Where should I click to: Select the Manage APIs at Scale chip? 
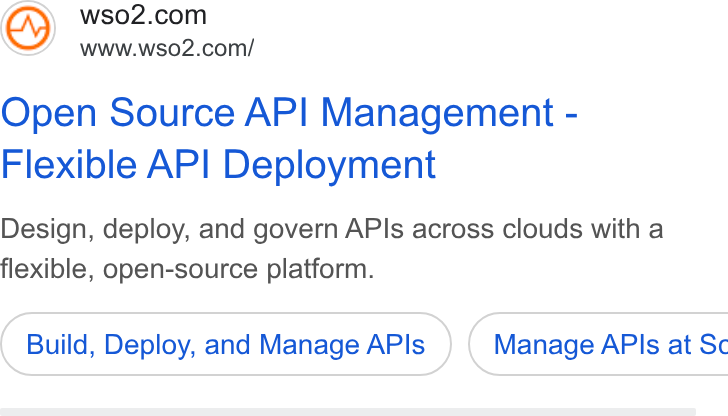[598, 344]
